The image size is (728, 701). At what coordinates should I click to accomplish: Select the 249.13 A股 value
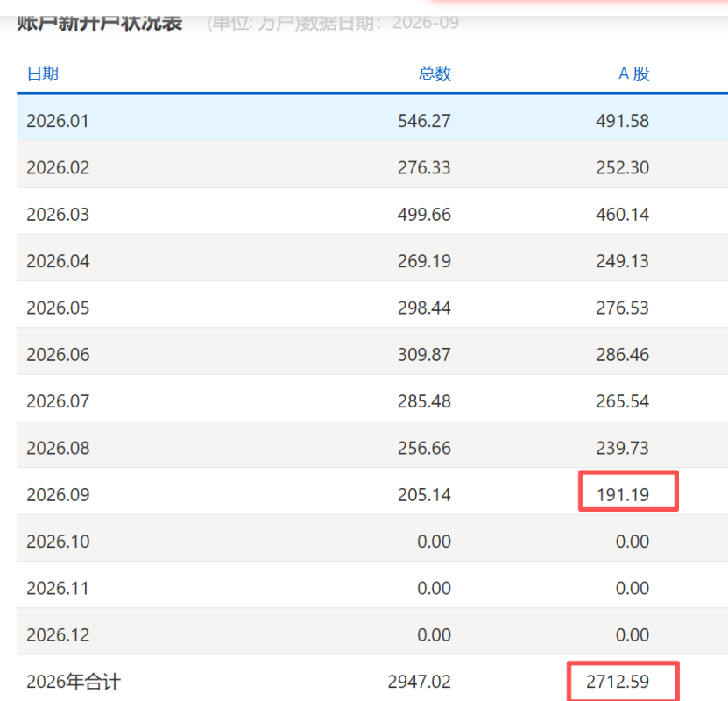point(623,261)
